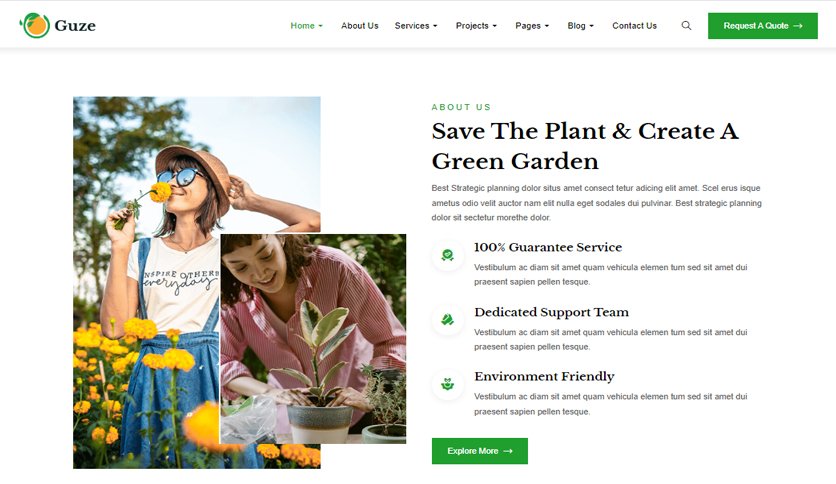Click the Request A Quote button
This screenshot has width=836, height=484.
pyautogui.click(x=762, y=26)
